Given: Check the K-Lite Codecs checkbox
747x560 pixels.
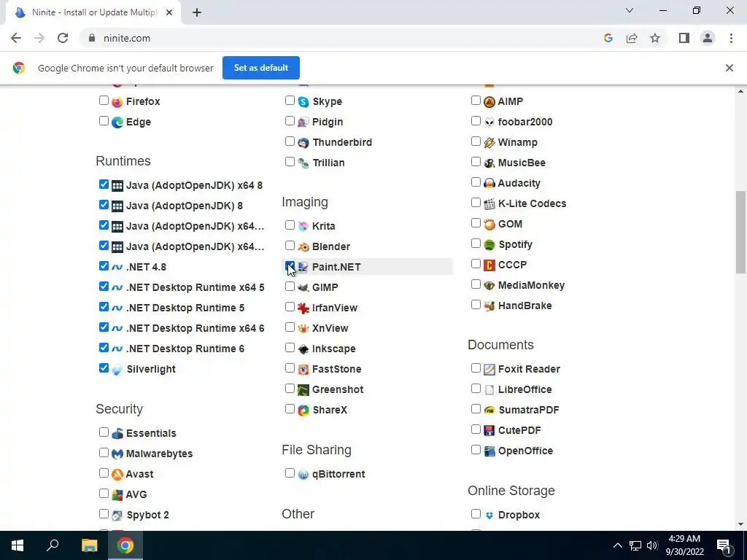Looking at the screenshot, I should 476,203.
